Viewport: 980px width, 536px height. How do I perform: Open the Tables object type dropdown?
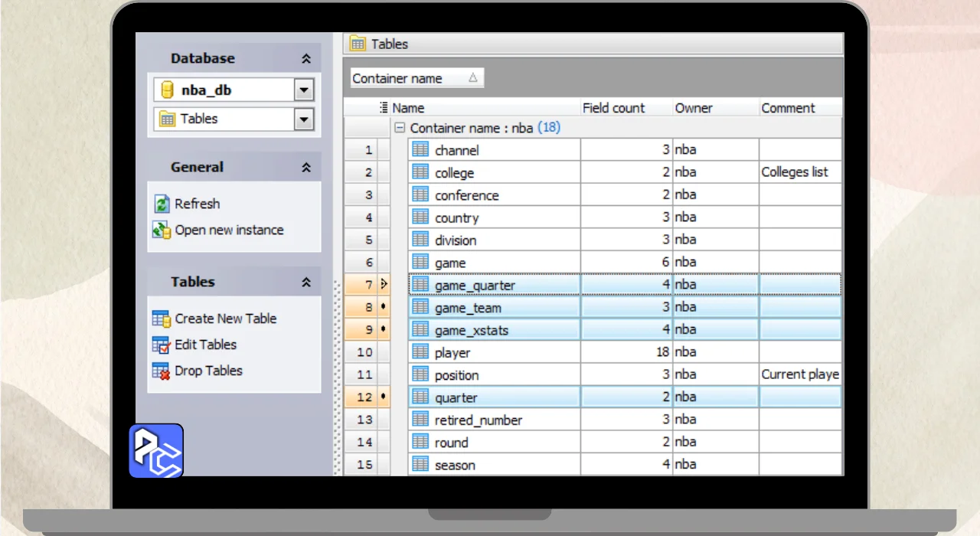[x=304, y=119]
